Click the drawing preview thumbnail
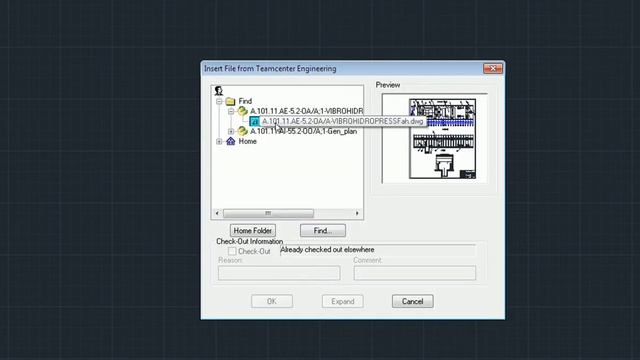 pos(442,138)
